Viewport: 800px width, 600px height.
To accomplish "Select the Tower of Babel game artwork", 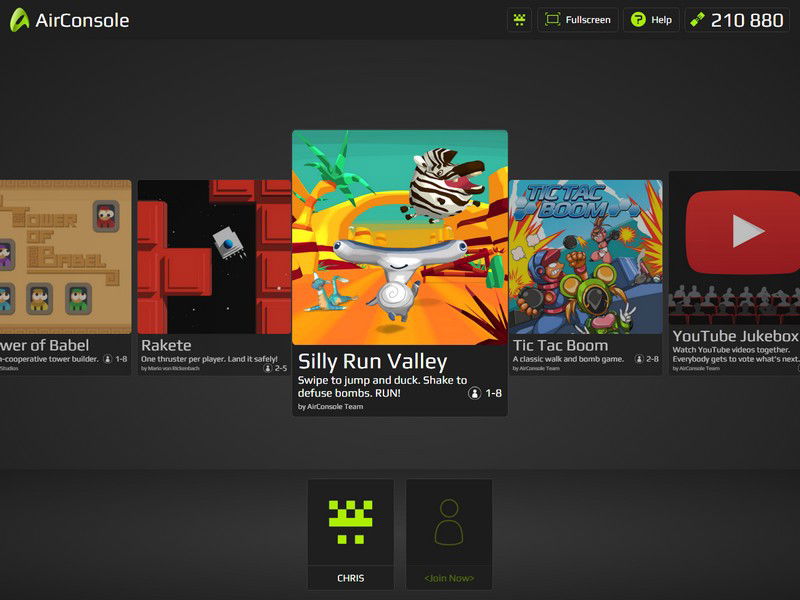I will pyautogui.click(x=65, y=257).
